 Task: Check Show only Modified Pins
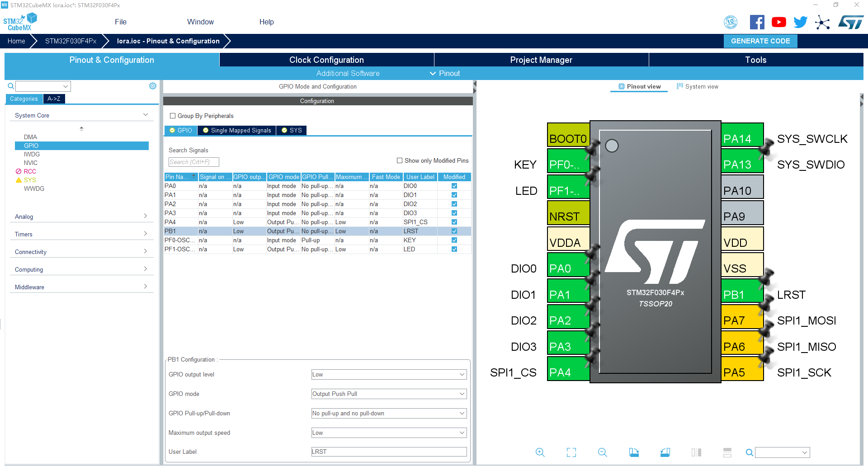[400, 160]
